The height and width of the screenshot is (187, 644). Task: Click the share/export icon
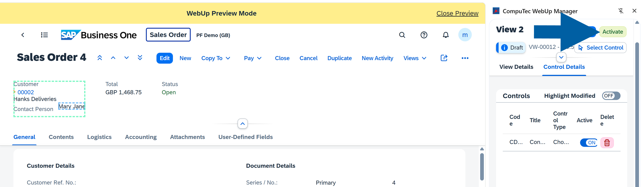pos(444,58)
